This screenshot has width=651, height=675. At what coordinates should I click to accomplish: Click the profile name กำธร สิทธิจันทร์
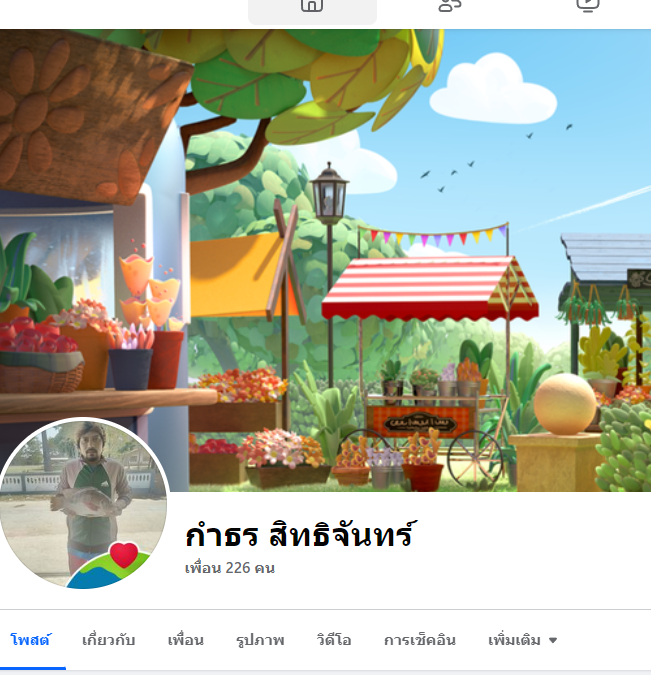[301, 534]
